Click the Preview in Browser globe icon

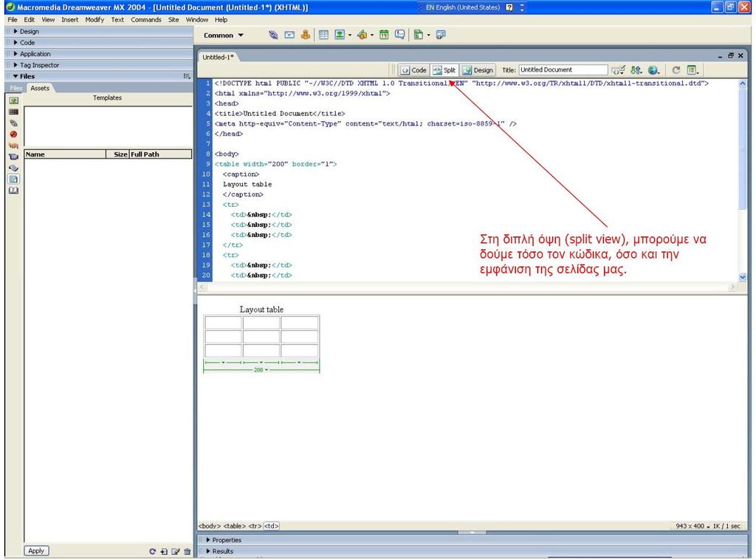[x=653, y=70]
